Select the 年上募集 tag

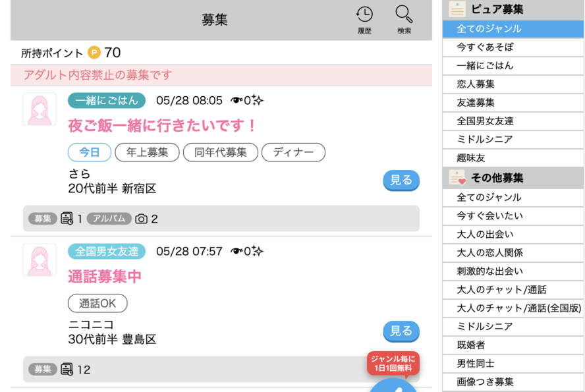click(x=148, y=152)
